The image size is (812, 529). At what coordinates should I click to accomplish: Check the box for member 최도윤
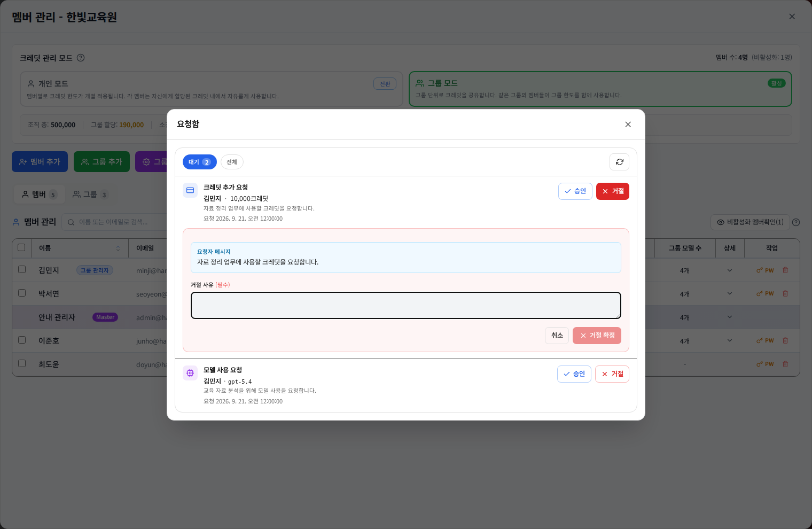(x=22, y=363)
